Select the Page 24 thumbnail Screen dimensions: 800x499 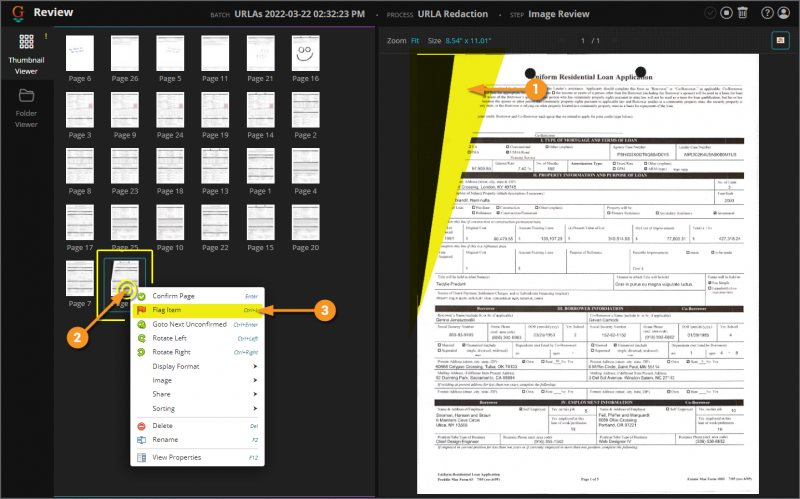pyautogui.click(x=170, y=110)
